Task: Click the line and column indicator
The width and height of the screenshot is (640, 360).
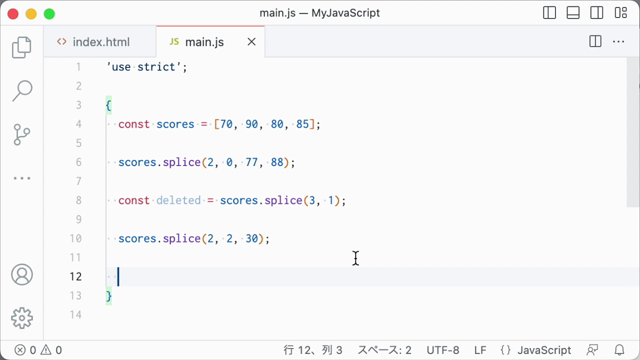Action: 313,350
